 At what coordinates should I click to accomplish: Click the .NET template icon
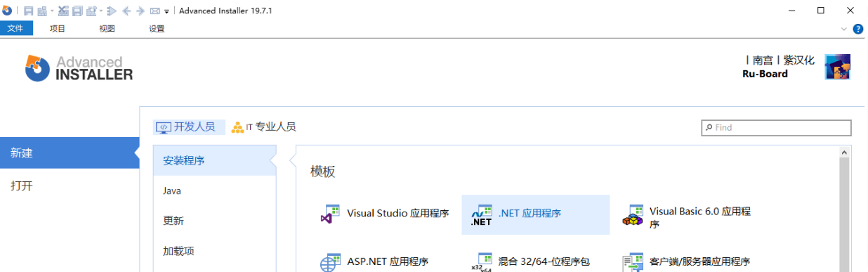pos(481,215)
